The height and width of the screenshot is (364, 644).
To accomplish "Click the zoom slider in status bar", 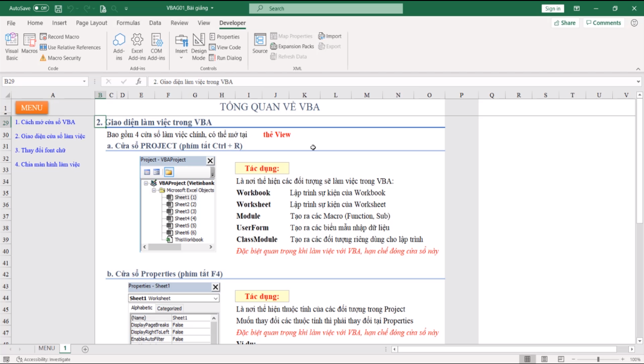I will pos(599,359).
